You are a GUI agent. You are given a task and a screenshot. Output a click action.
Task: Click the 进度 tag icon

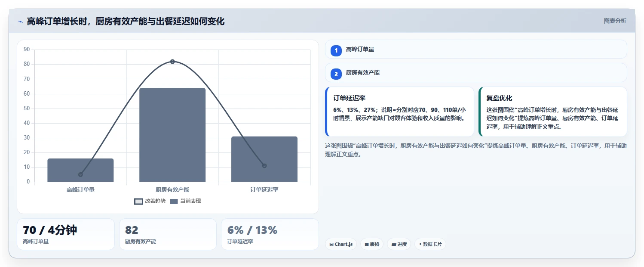pyautogui.click(x=394, y=244)
